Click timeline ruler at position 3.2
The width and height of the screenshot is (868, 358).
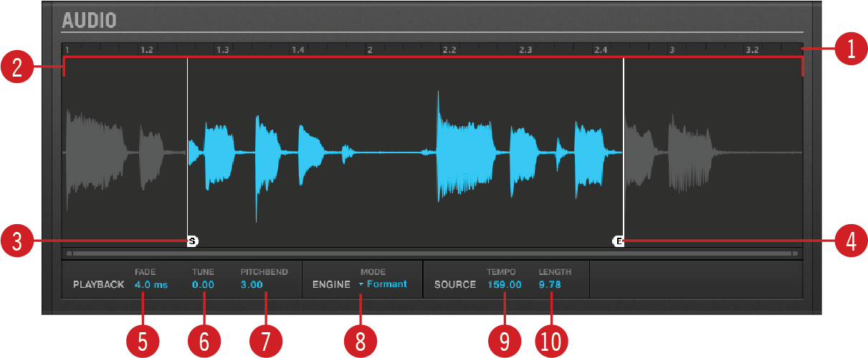coord(752,50)
